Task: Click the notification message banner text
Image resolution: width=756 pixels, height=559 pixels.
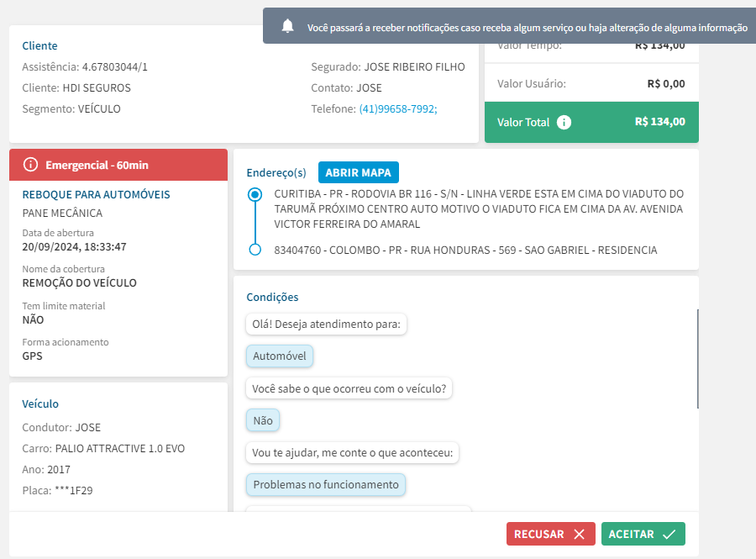Action: (528, 28)
